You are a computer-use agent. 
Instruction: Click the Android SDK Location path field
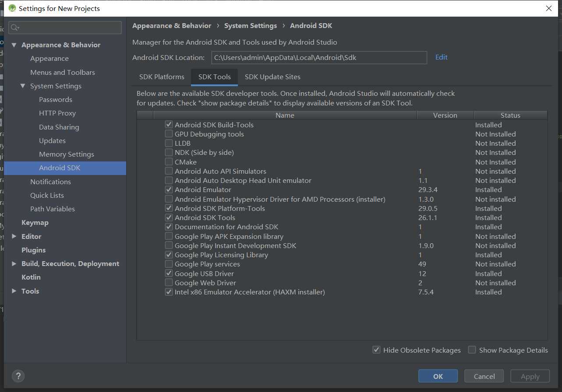tap(319, 57)
